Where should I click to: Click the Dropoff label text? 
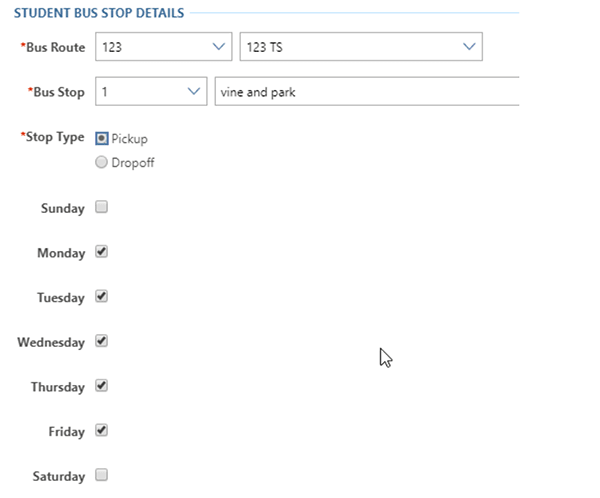(133, 163)
